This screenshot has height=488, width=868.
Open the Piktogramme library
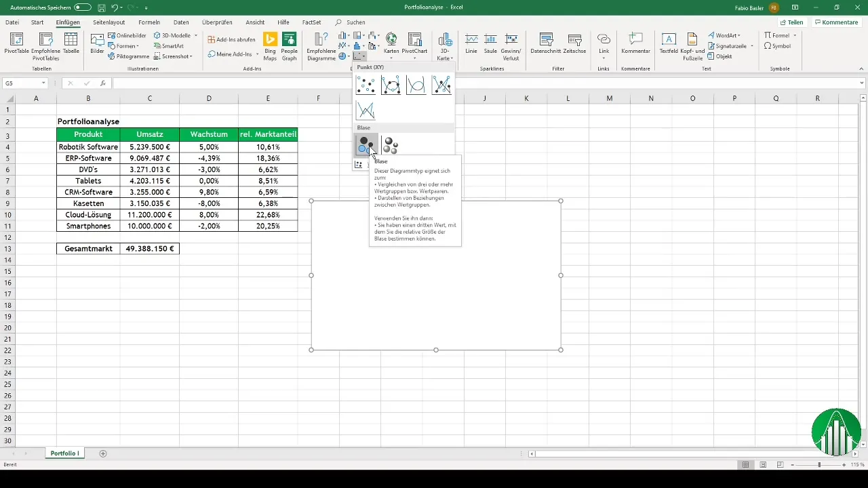(128, 56)
